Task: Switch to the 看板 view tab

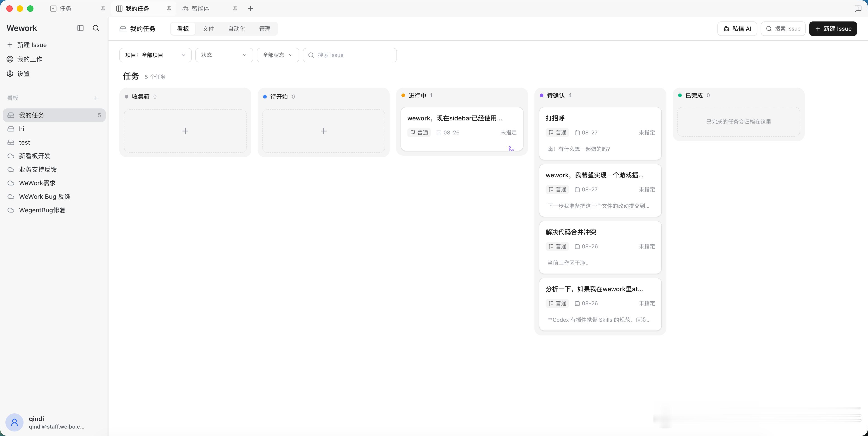Action: 183,29
